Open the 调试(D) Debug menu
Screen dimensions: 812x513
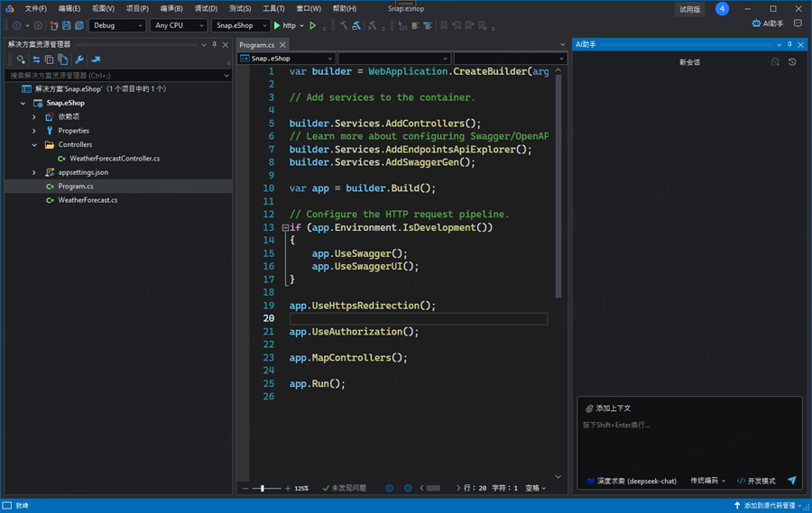(x=206, y=8)
